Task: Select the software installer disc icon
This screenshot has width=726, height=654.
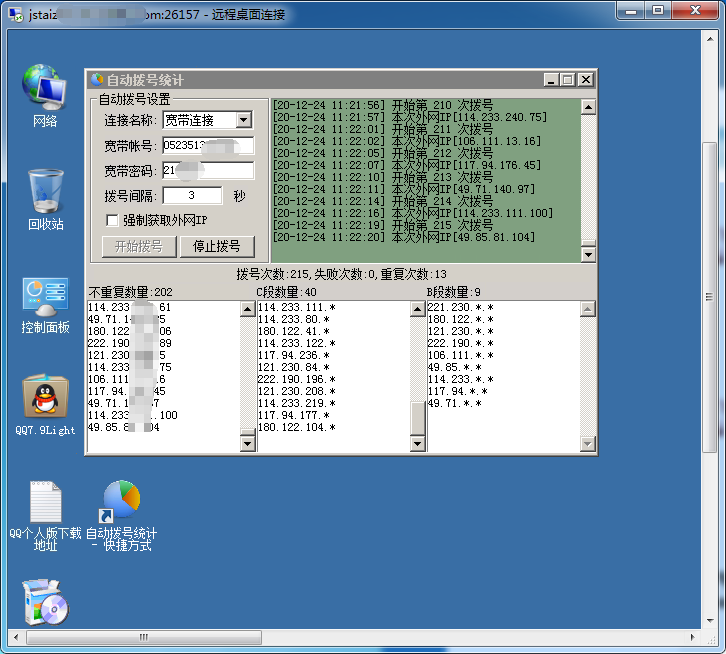Action: coord(45,602)
